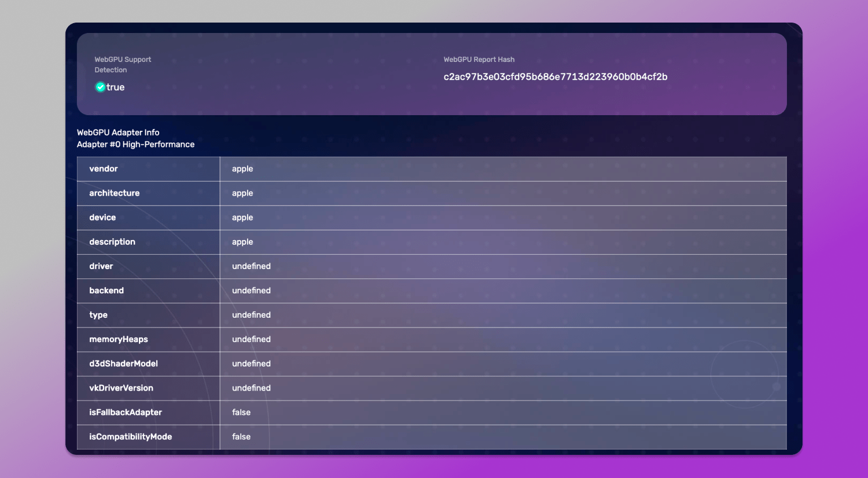Select the isCompatibilityMode row
The height and width of the screenshot is (478, 868).
tap(130, 436)
